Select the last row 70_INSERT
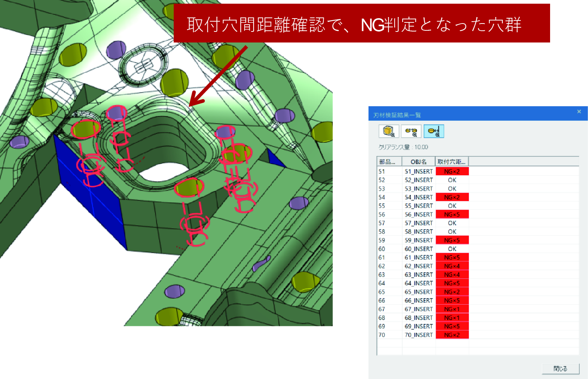This screenshot has width=588, height=379. [419, 335]
